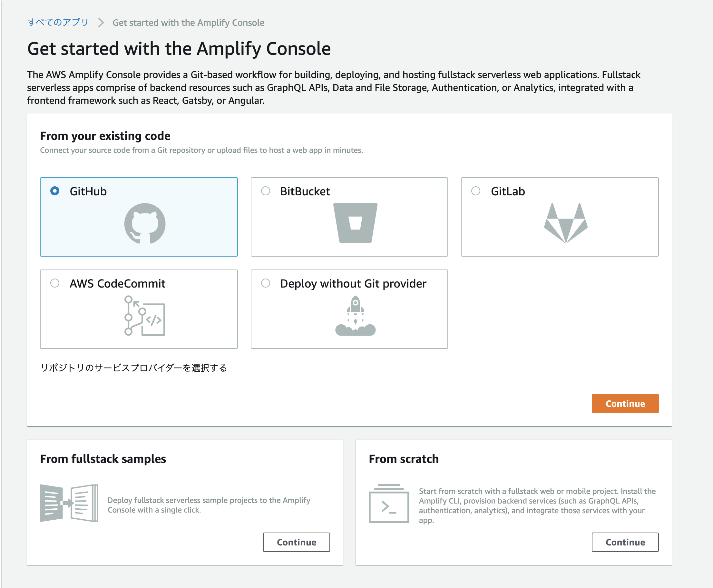The image size is (713, 588).
Task: Click the GitHub octocat logo icon
Action: pos(145,223)
